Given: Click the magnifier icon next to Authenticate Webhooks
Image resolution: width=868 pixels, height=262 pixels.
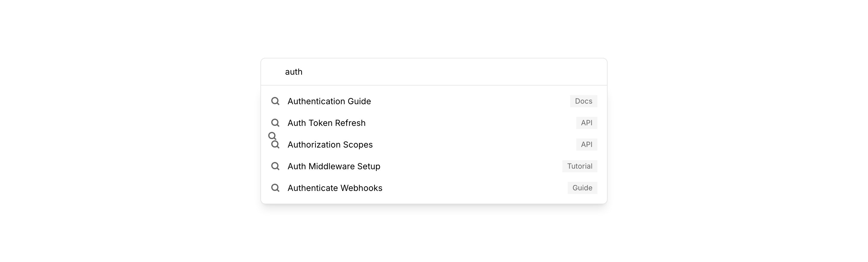Looking at the screenshot, I should 275,188.
